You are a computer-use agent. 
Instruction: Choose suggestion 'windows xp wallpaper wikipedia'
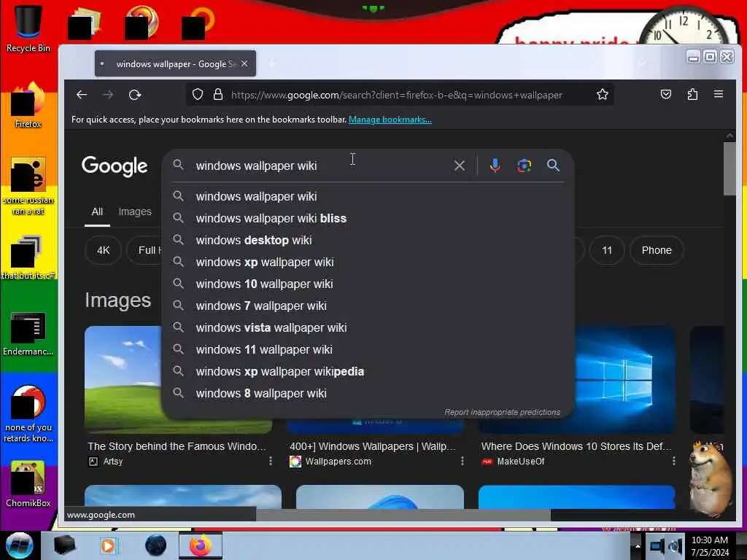pyautogui.click(x=367, y=371)
